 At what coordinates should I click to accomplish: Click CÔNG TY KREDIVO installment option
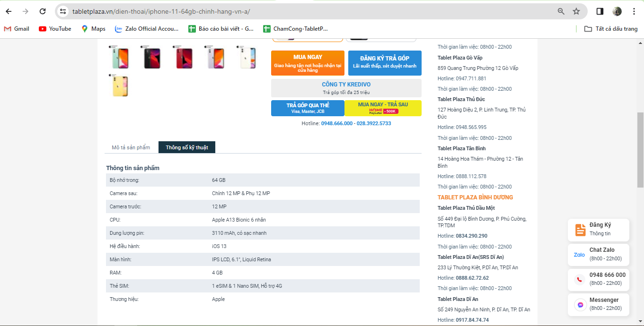(346, 88)
